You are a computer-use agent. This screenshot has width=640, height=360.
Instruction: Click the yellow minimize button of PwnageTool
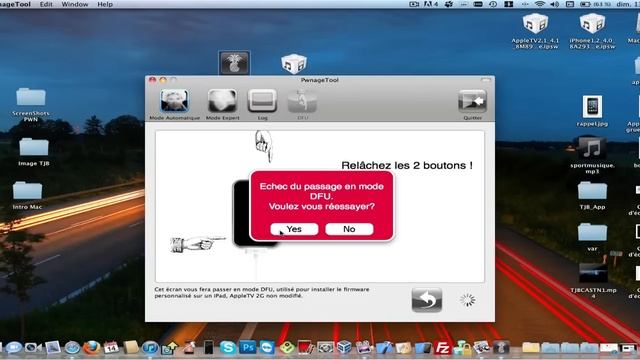click(163, 80)
